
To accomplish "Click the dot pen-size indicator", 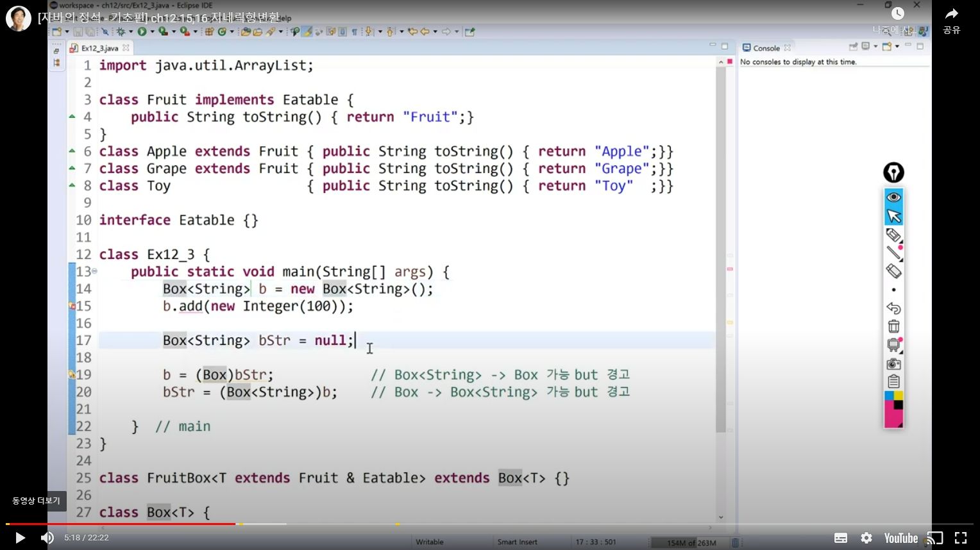I will [x=893, y=290].
